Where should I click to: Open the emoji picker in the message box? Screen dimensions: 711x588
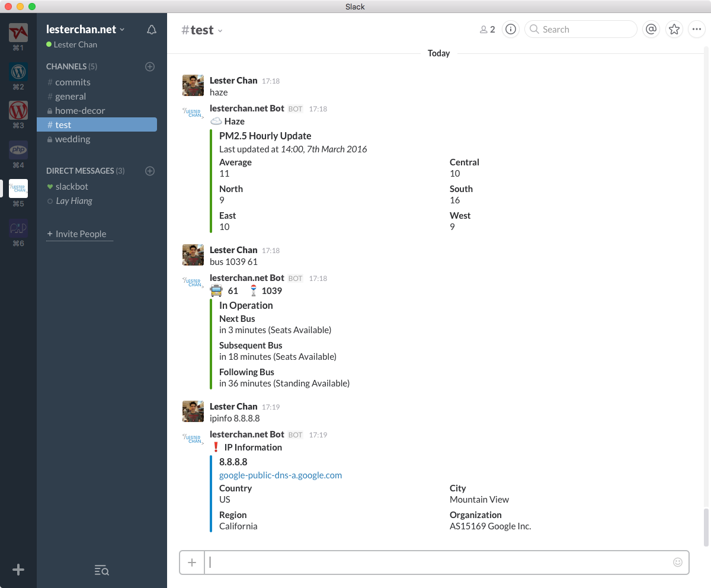click(677, 562)
